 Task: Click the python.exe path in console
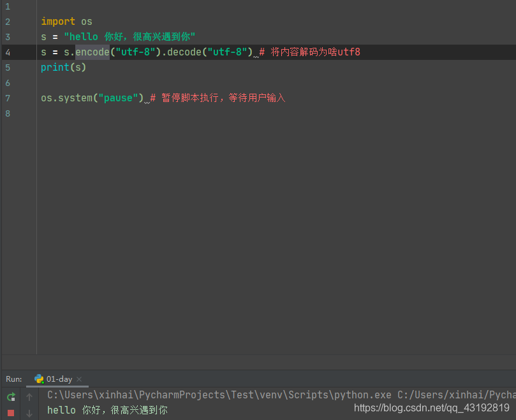click(219, 395)
